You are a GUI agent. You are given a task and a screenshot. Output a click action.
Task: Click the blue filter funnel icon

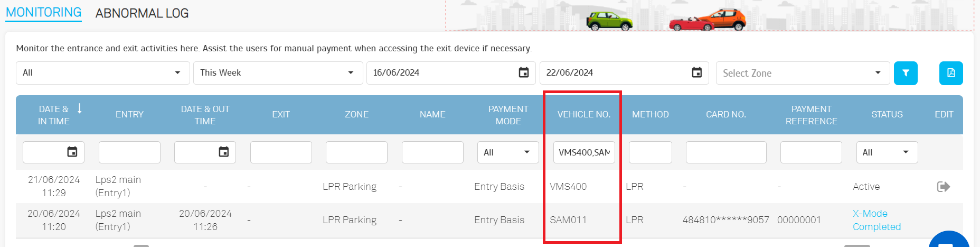[906, 73]
